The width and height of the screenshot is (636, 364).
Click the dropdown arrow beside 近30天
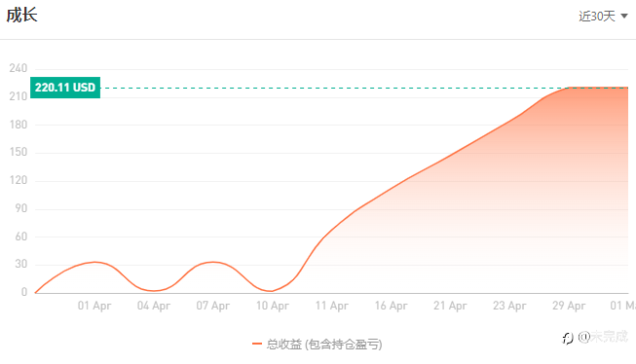tap(624, 17)
